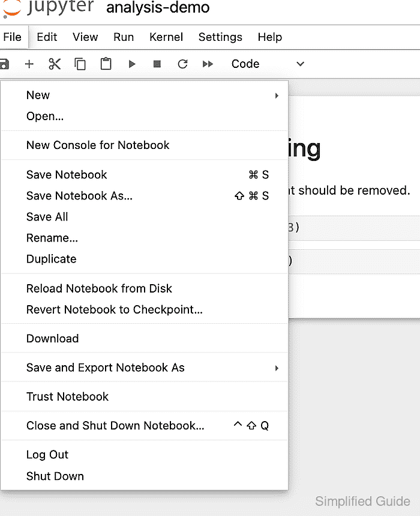Select New Console for Notebook
420x516 pixels.
coord(144,145)
